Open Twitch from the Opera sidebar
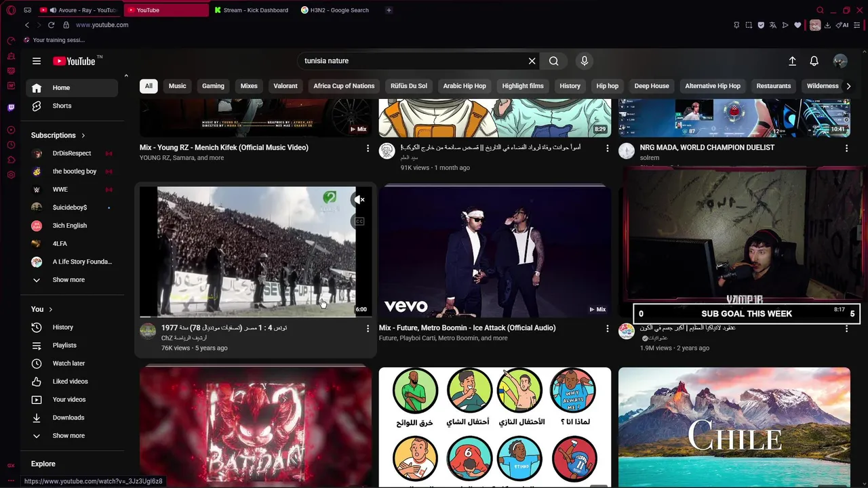The width and height of the screenshot is (868, 488). tap(11, 107)
